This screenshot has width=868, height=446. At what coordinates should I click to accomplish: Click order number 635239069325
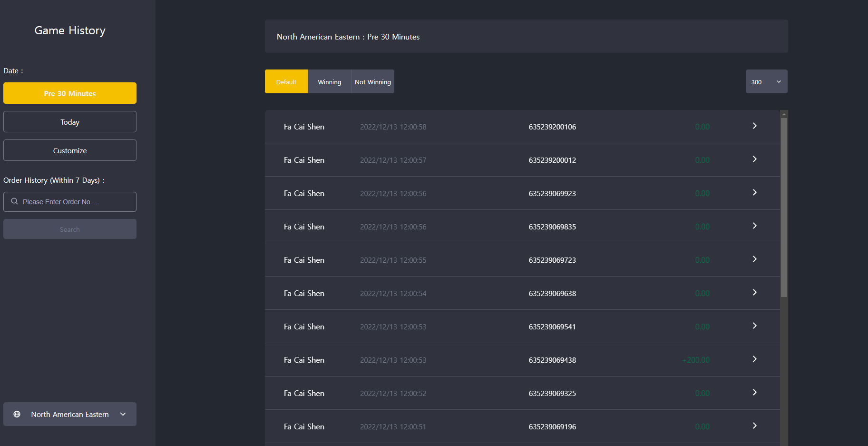(x=552, y=393)
